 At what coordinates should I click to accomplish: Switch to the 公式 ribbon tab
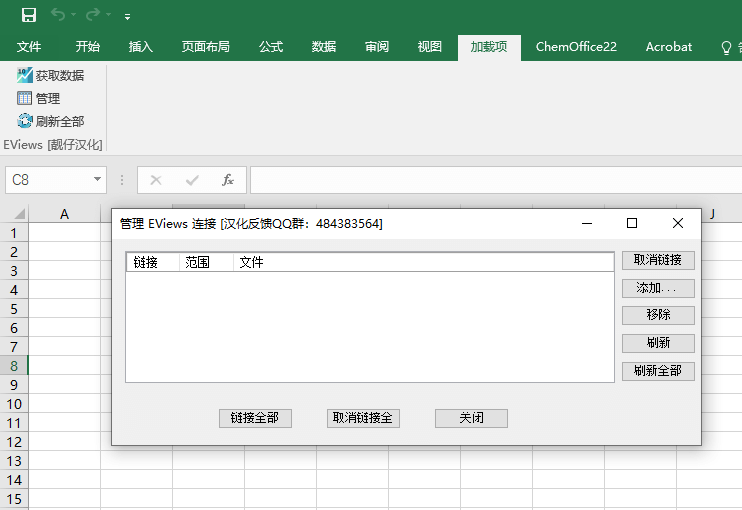[271, 47]
